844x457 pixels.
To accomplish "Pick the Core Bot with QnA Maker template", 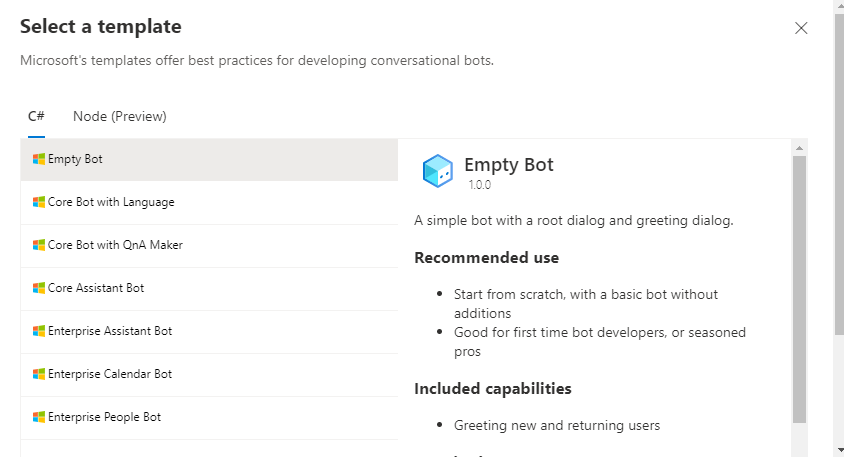I will click(x=209, y=245).
